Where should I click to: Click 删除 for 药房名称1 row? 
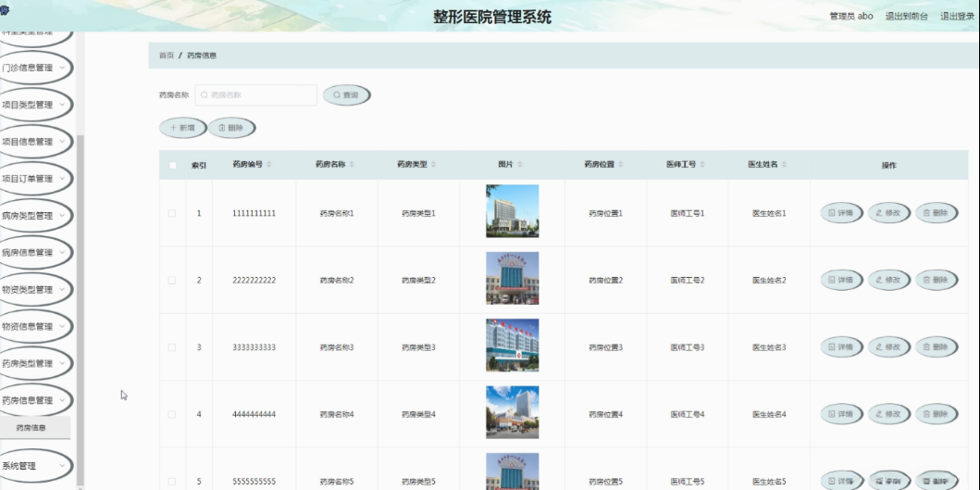coord(937,213)
